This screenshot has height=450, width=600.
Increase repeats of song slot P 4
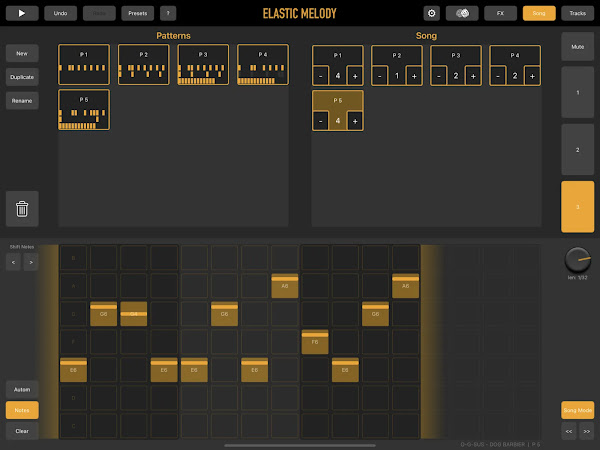532,76
